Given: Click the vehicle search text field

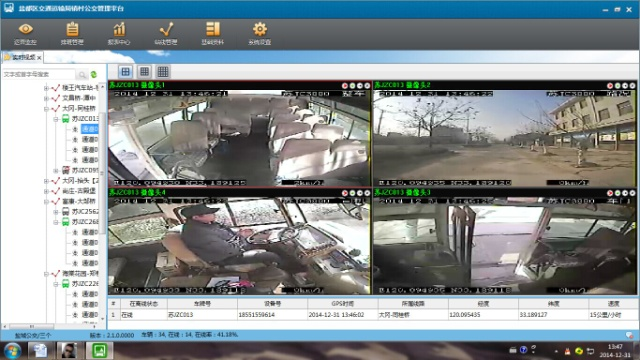Looking at the screenshot, I should click(x=39, y=74).
